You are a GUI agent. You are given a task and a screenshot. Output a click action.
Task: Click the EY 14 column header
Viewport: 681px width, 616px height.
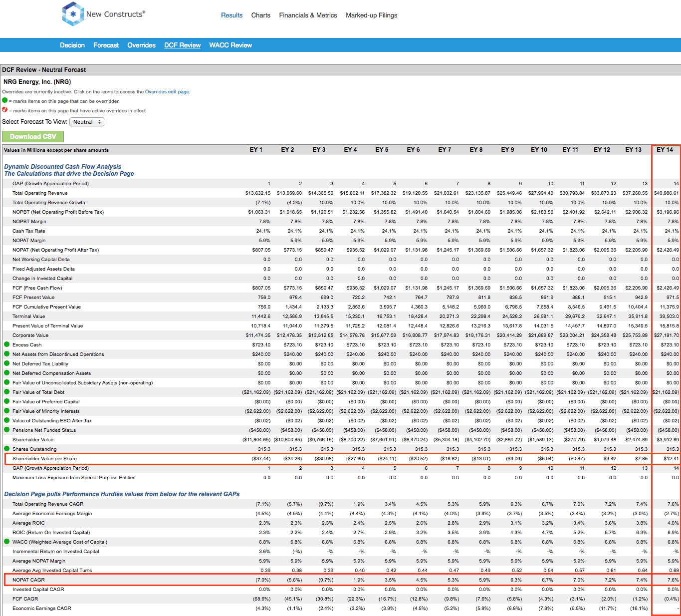[x=665, y=150]
